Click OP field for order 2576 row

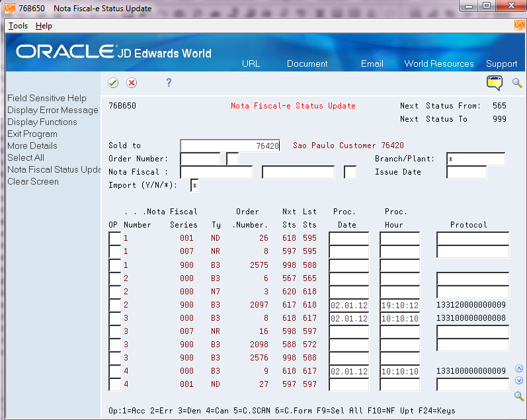pos(114,358)
